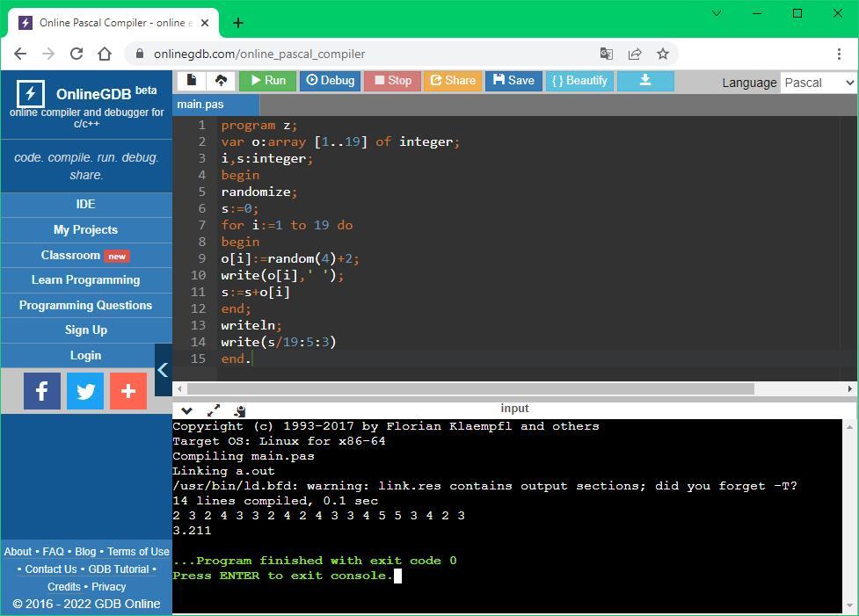Open Terms of Use link
The height and width of the screenshot is (616, 859).
pos(138,552)
